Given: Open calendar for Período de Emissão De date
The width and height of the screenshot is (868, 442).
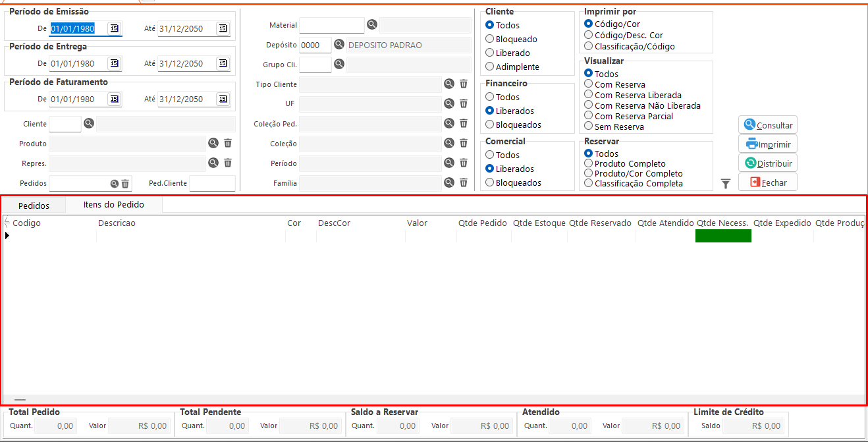Looking at the screenshot, I should pos(114,28).
